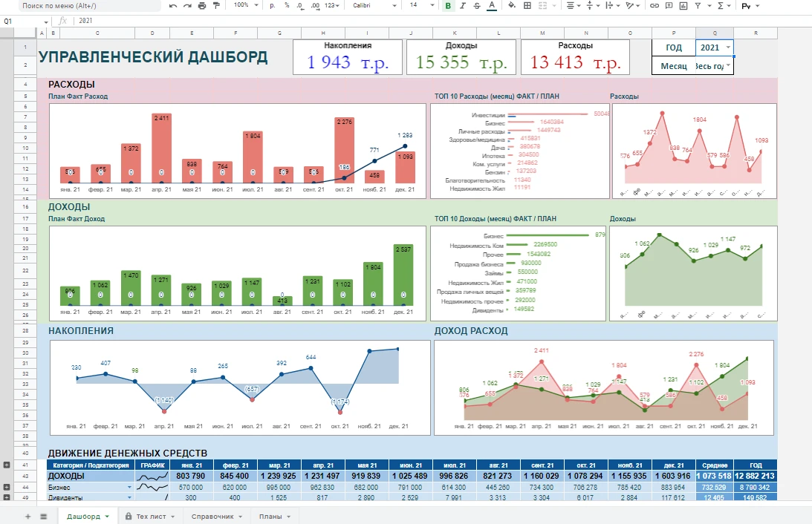This screenshot has width=812, height=524.
Task: Click the Insert chart icon
Action: pyautogui.click(x=686, y=6)
